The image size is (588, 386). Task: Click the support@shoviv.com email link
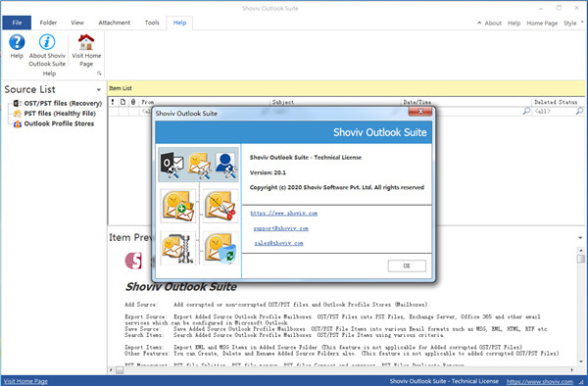click(281, 228)
